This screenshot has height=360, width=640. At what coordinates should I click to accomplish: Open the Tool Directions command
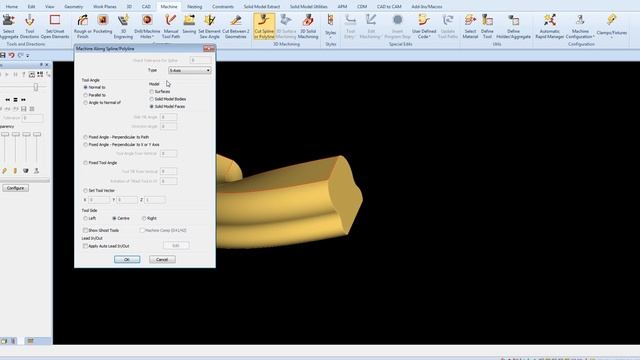tap(29, 26)
